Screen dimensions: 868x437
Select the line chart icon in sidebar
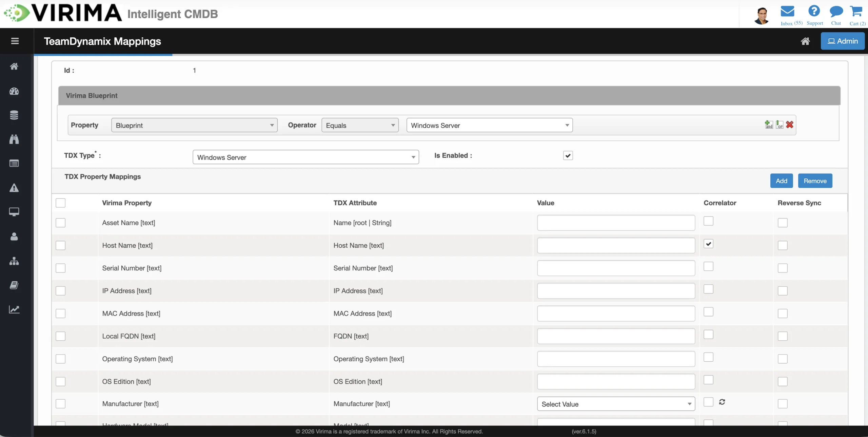tap(14, 309)
